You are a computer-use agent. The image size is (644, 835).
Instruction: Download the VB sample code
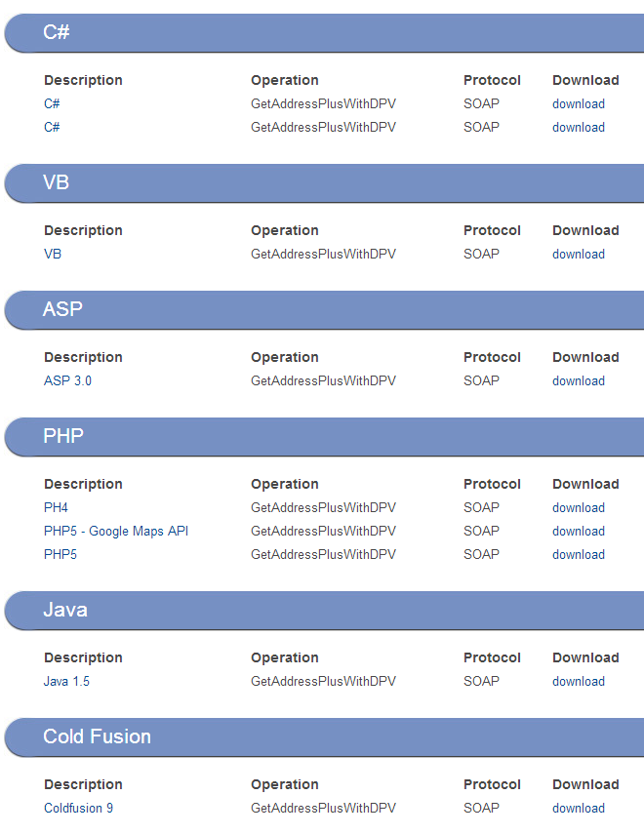[579, 254]
